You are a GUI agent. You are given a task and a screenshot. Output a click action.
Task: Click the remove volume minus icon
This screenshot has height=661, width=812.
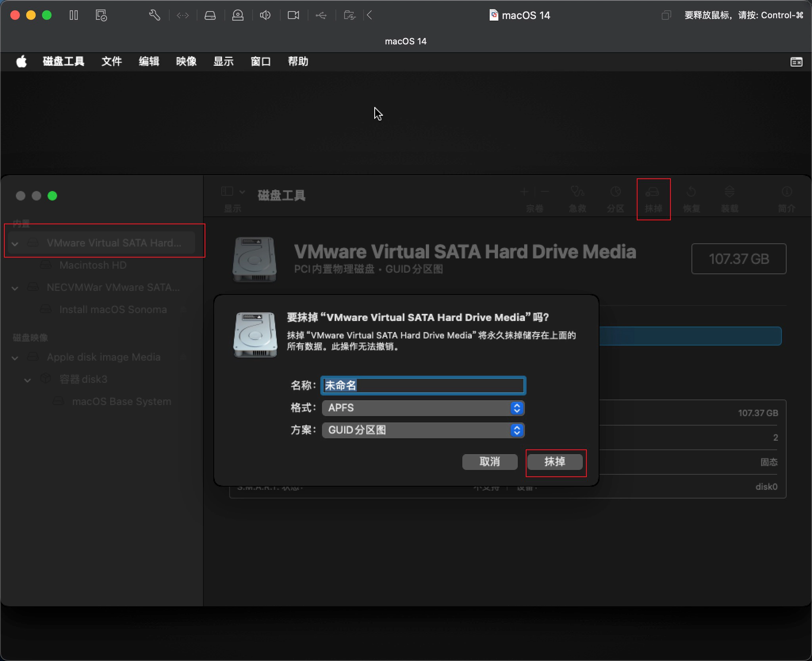pos(545,192)
